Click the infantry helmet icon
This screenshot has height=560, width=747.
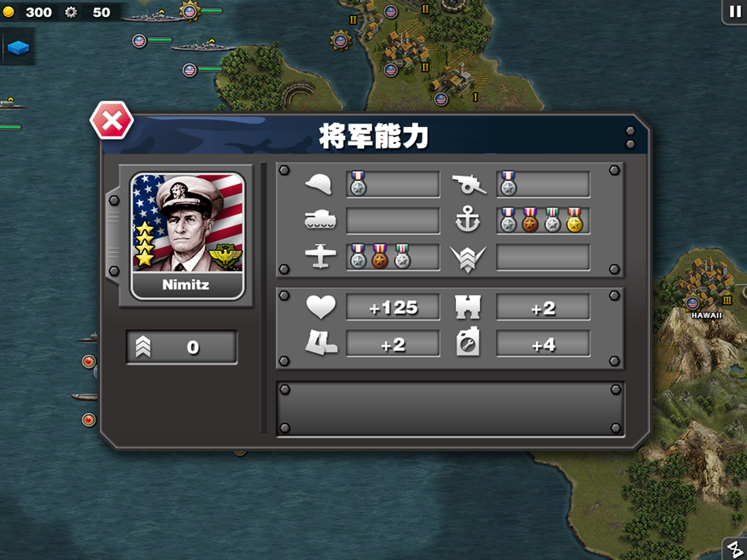(x=318, y=184)
